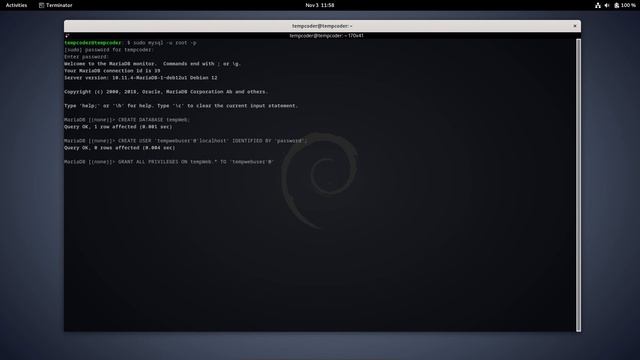The height and width of the screenshot is (360, 640).
Task: Click the green tempcoder@tempcoder prompt text
Action: click(93, 43)
